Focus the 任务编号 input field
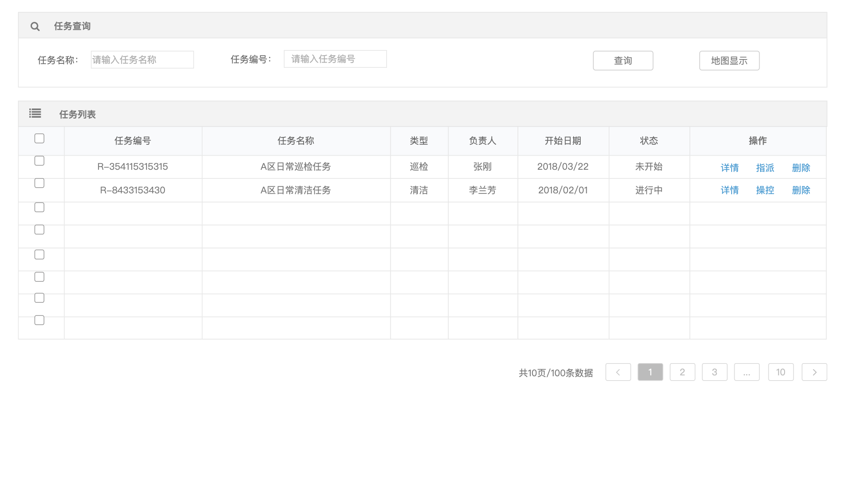Viewport: 848px width, 504px height. pos(335,59)
